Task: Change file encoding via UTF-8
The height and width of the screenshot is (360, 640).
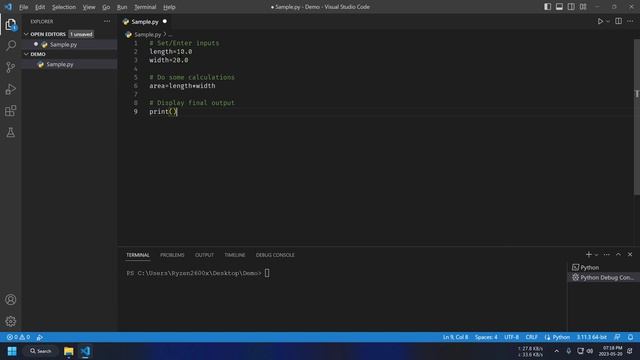Action: (x=511, y=337)
